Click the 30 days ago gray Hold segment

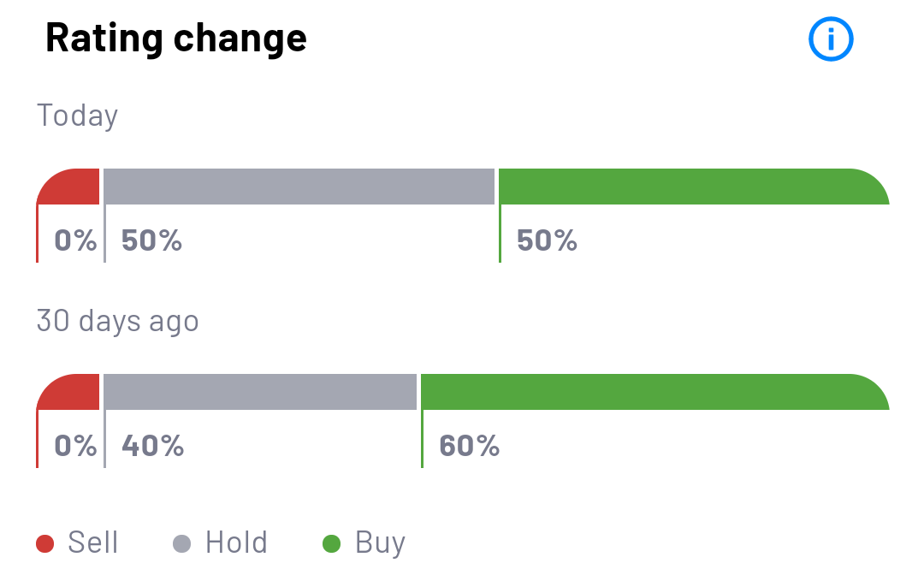(260, 392)
